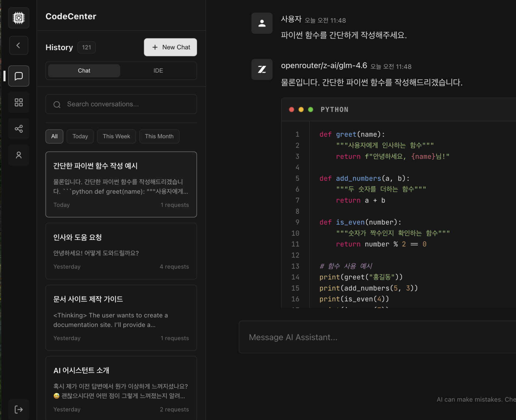This screenshot has width=516, height=420.
Task: Filter history by Today
Action: pos(80,136)
